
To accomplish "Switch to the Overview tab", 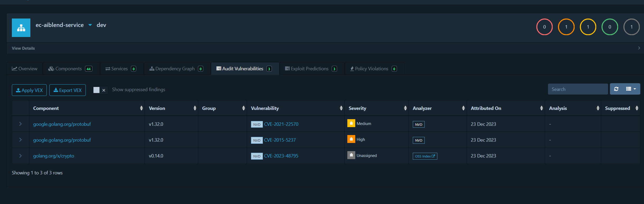I will pos(25,69).
